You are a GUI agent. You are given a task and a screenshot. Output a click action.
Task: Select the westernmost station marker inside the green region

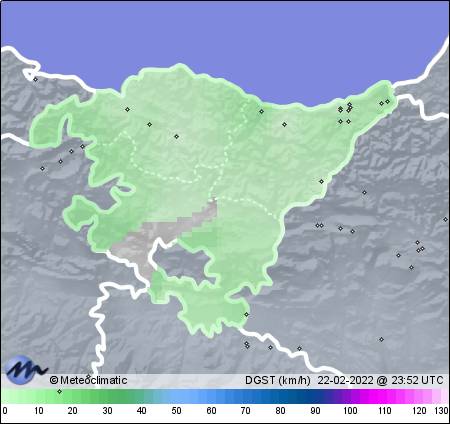[127, 109]
